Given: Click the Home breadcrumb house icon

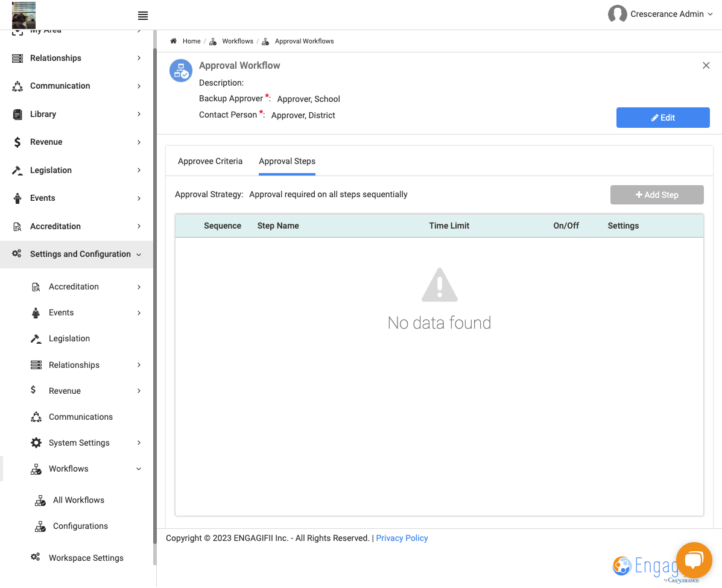Looking at the screenshot, I should pos(174,41).
